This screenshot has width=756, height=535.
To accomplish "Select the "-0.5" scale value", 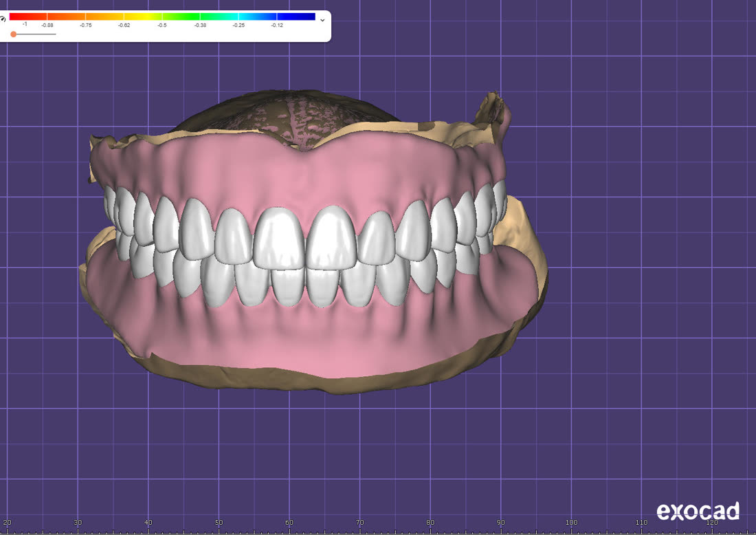I will 162,25.
